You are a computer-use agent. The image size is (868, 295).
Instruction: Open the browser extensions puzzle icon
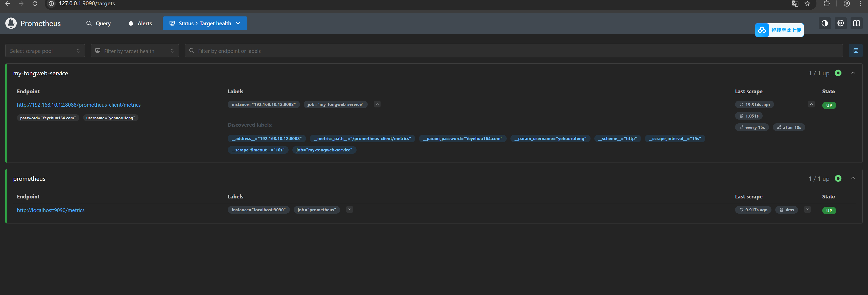[x=827, y=4]
